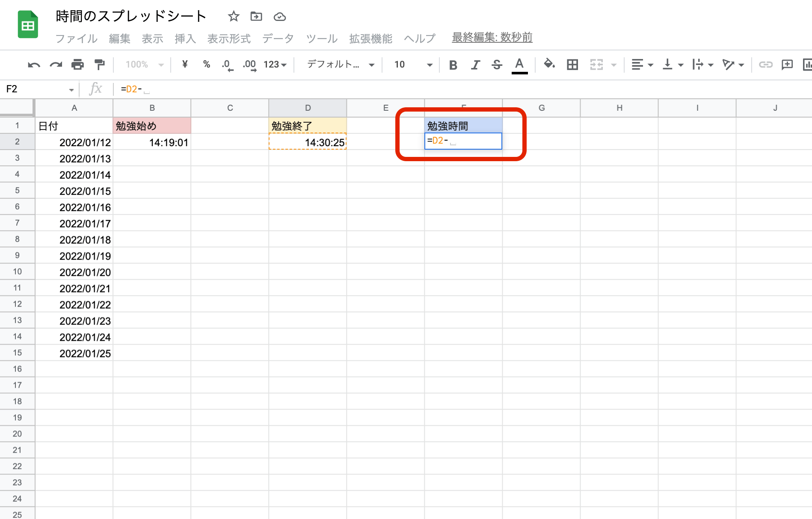Open horizontal align dropdown
The image size is (812, 519).
coord(642,65)
